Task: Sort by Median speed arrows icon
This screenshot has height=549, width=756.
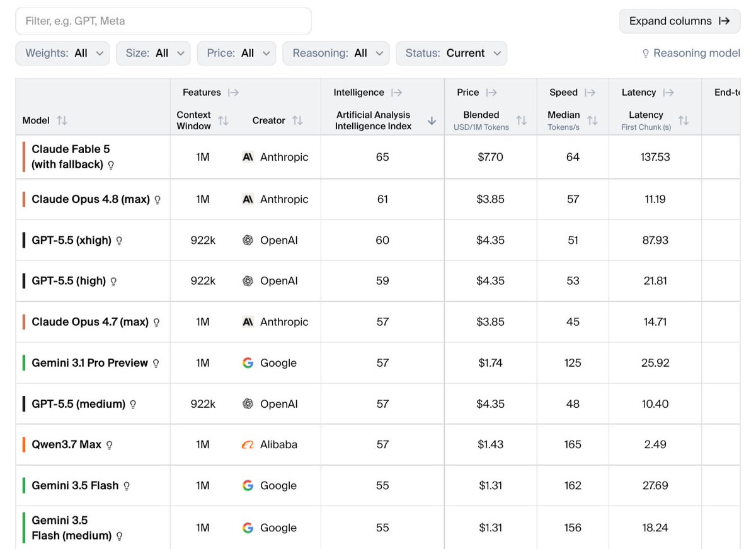Action: [x=592, y=120]
